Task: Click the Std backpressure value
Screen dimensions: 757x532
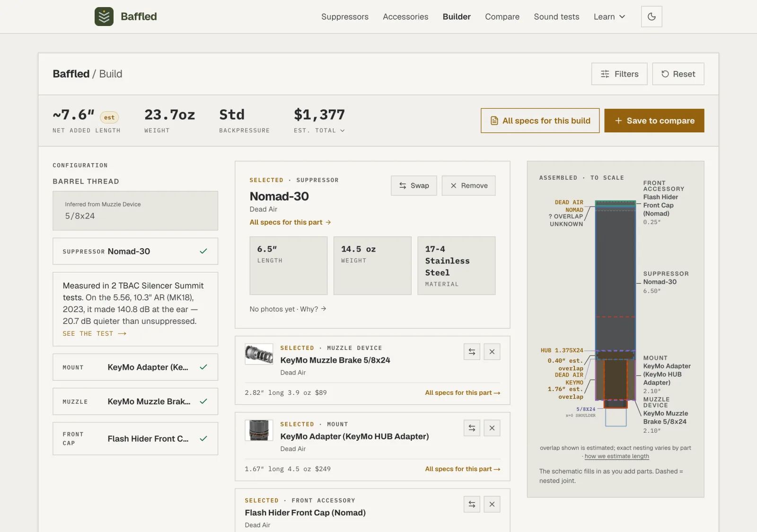Action: click(232, 114)
